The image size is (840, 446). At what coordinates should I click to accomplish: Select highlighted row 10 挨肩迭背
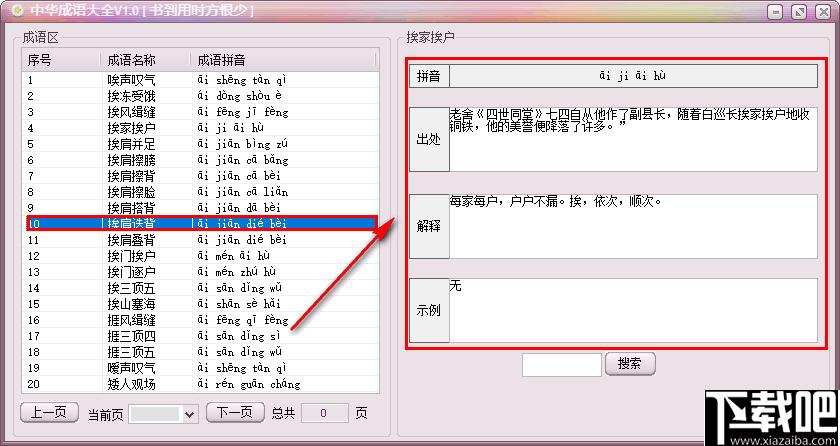click(202, 223)
